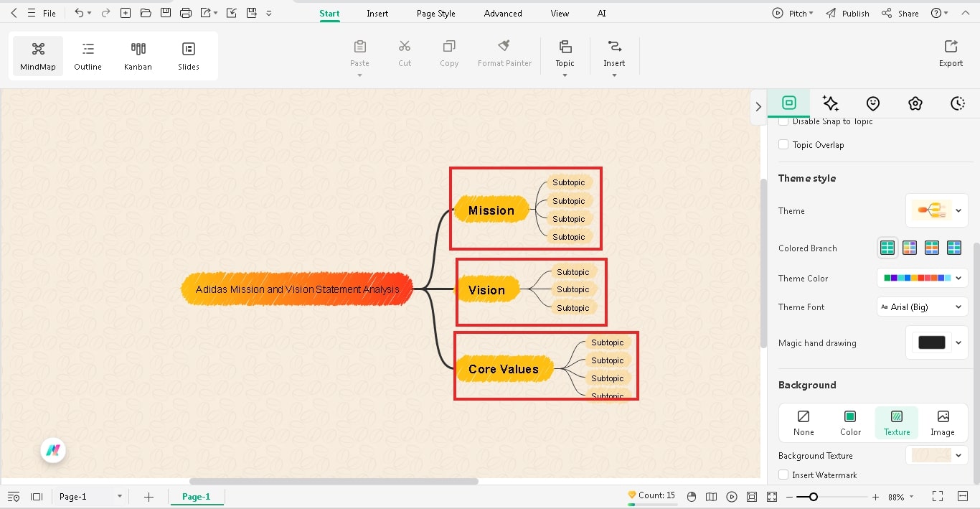This screenshot has height=509, width=980.
Task: Switch to Slides view
Action: click(x=189, y=56)
